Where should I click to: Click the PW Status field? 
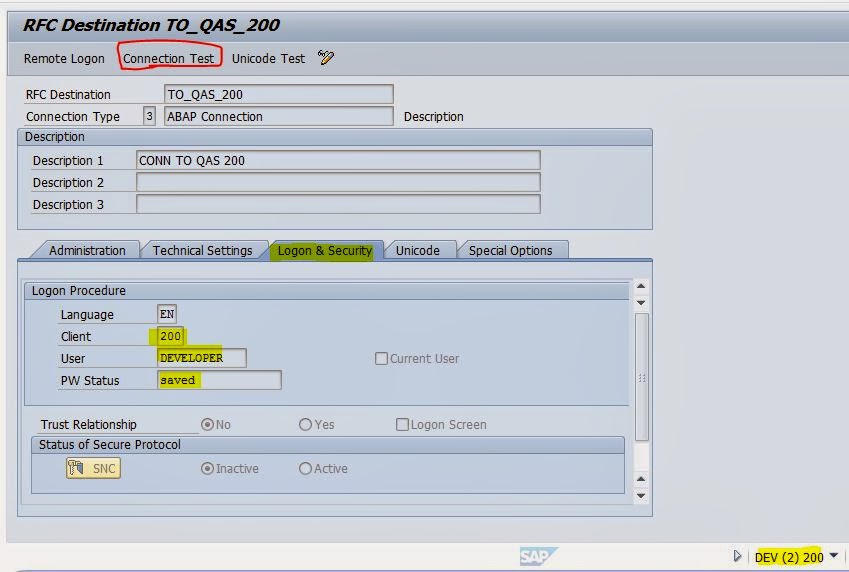pos(219,380)
